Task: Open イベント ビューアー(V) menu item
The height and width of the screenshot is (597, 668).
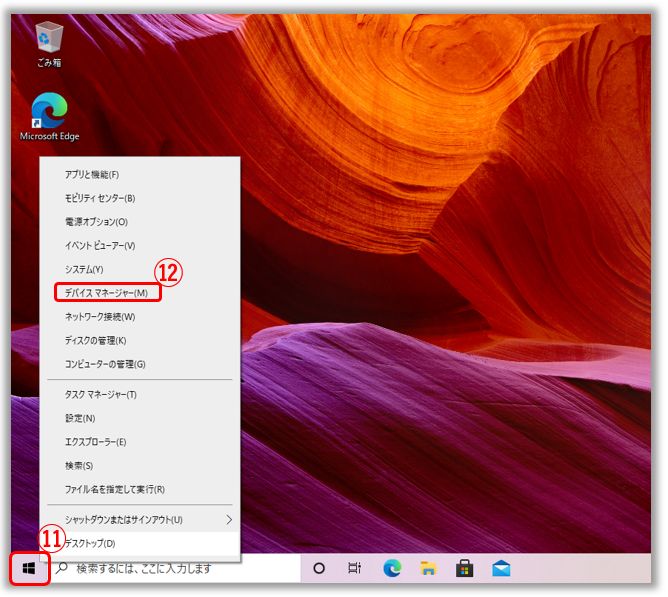Action: pyautogui.click(x=140, y=246)
